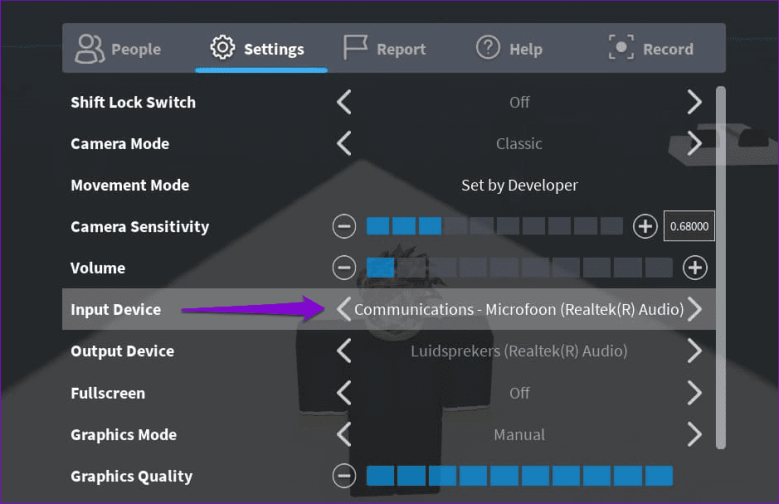Lower Volume using the minus icon
Screen dimensions: 779x504
coord(344,268)
